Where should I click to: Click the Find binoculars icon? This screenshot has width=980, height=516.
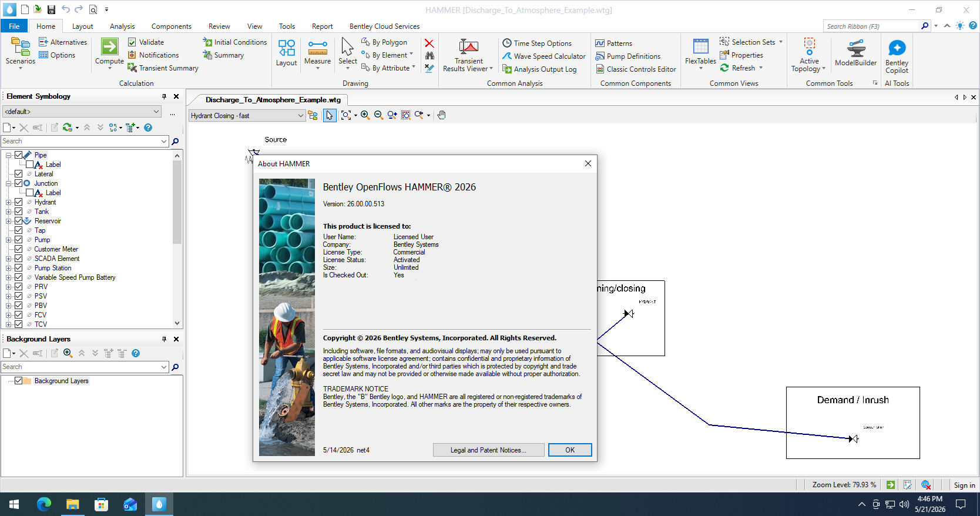pos(429,56)
